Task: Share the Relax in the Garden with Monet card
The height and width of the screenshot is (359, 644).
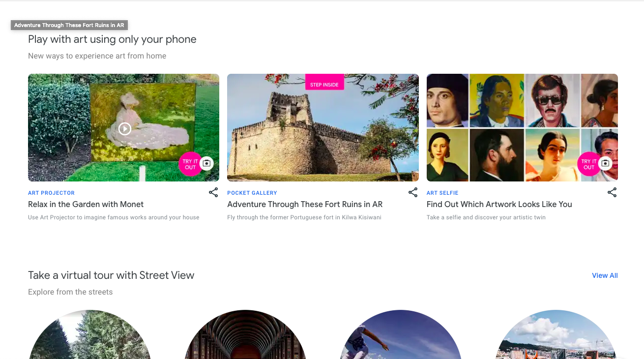Action: (213, 193)
